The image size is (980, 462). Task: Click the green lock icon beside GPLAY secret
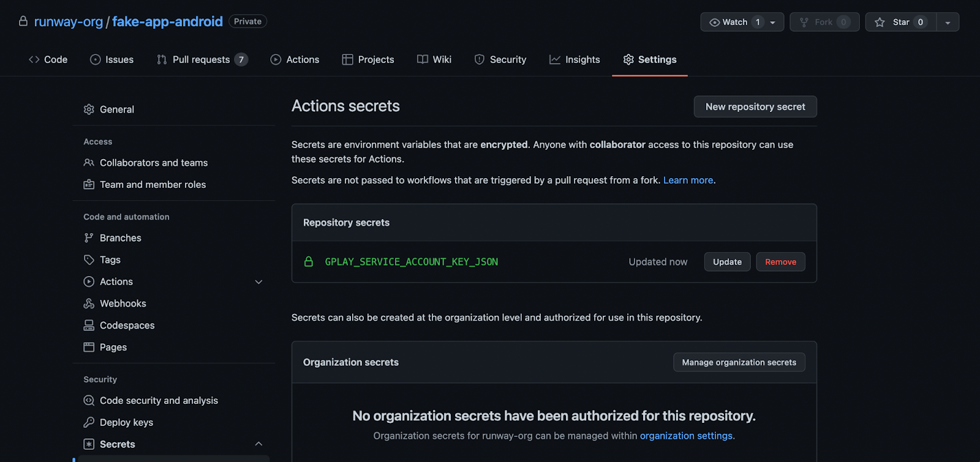coord(309,261)
